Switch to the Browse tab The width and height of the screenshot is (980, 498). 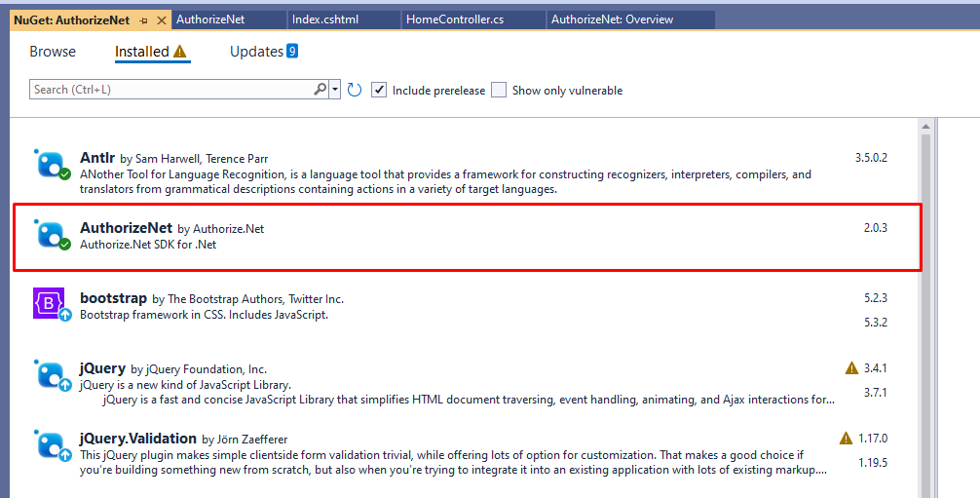tap(53, 52)
